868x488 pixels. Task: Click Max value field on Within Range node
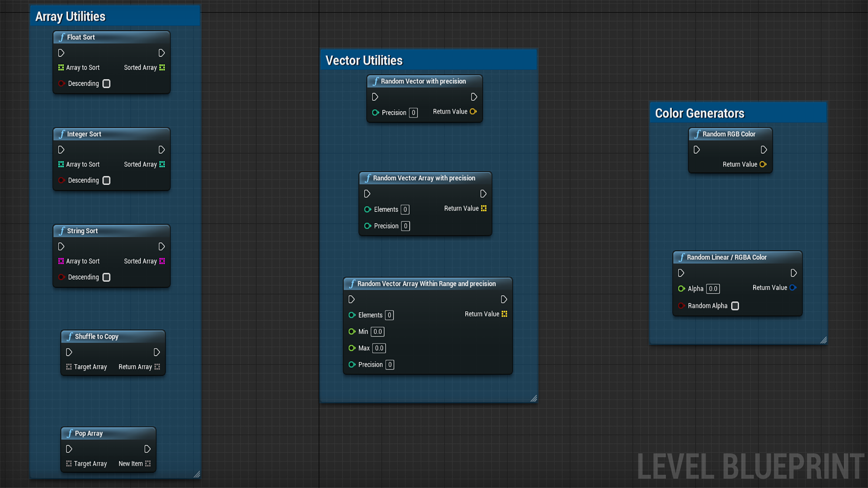379,348
